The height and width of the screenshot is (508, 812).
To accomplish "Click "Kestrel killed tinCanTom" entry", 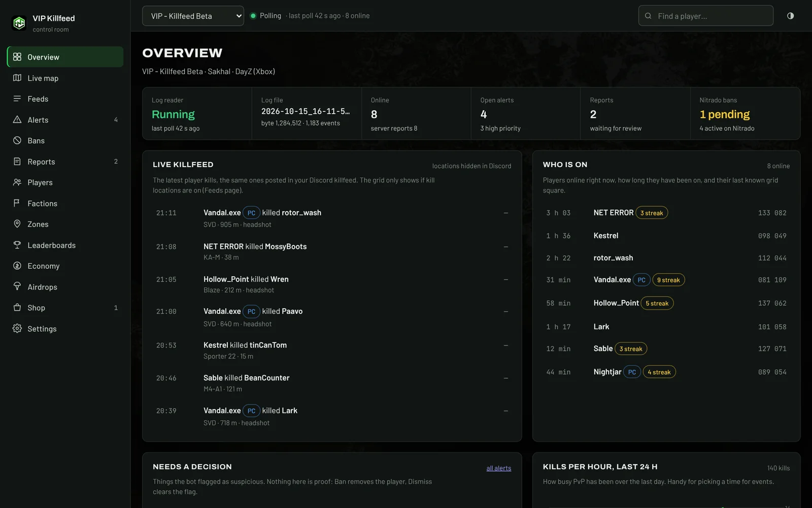I will pyautogui.click(x=332, y=350).
